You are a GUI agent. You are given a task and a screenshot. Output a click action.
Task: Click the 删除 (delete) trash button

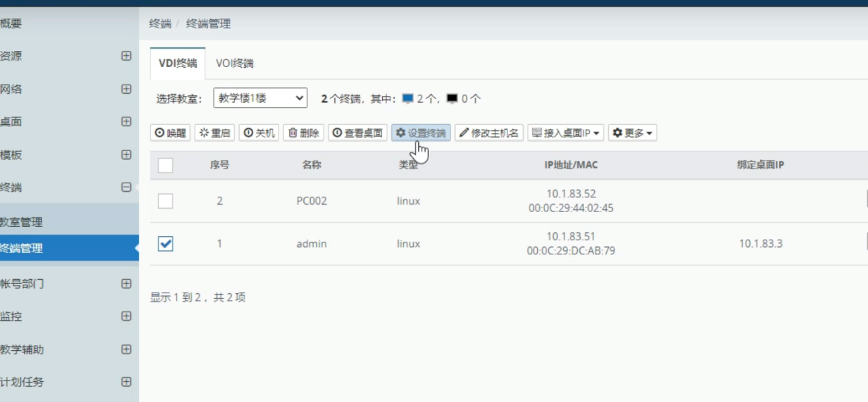[303, 133]
